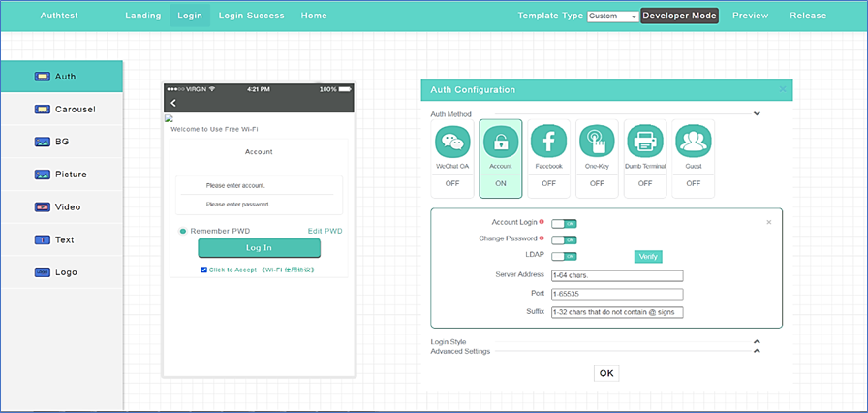Click the Welcome to Use Free Wi-Fi text
This screenshot has height=413, width=868.
pos(214,129)
